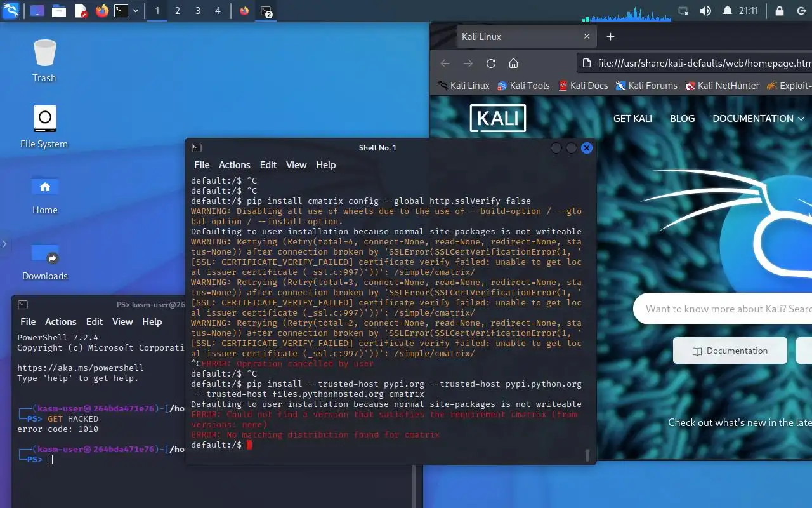Lock the screen with padlock icon
This screenshot has height=508, width=812.
pyautogui.click(x=780, y=11)
